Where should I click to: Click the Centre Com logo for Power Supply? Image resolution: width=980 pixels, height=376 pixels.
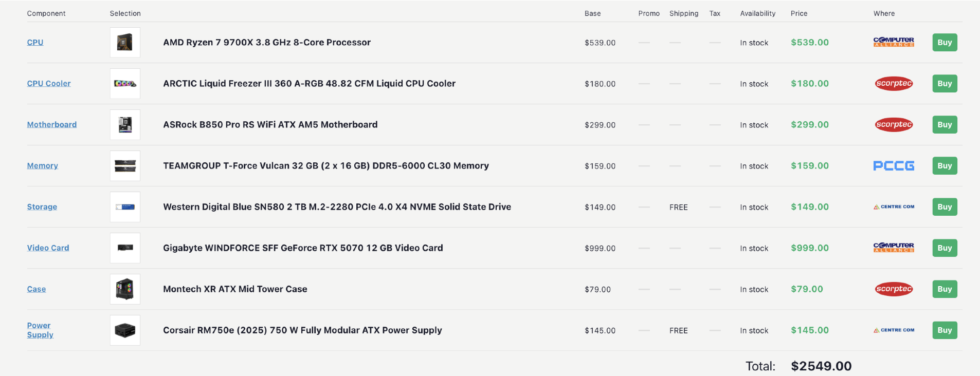pyautogui.click(x=894, y=330)
